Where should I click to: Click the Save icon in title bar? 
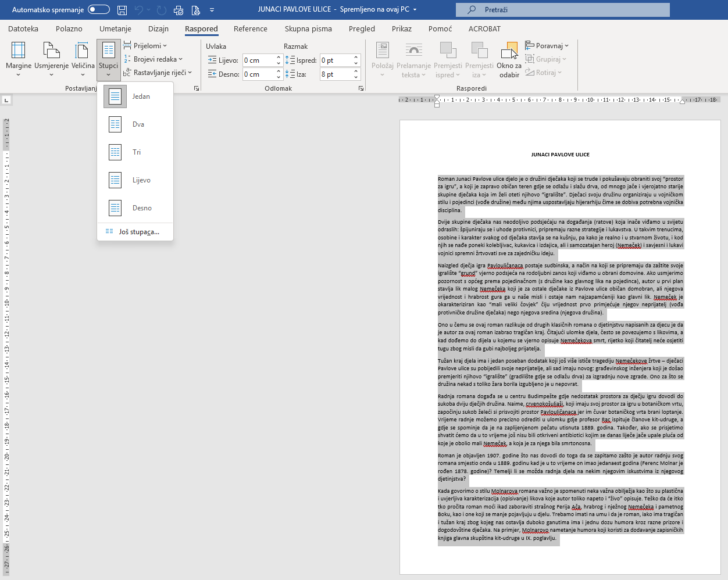[x=122, y=10]
